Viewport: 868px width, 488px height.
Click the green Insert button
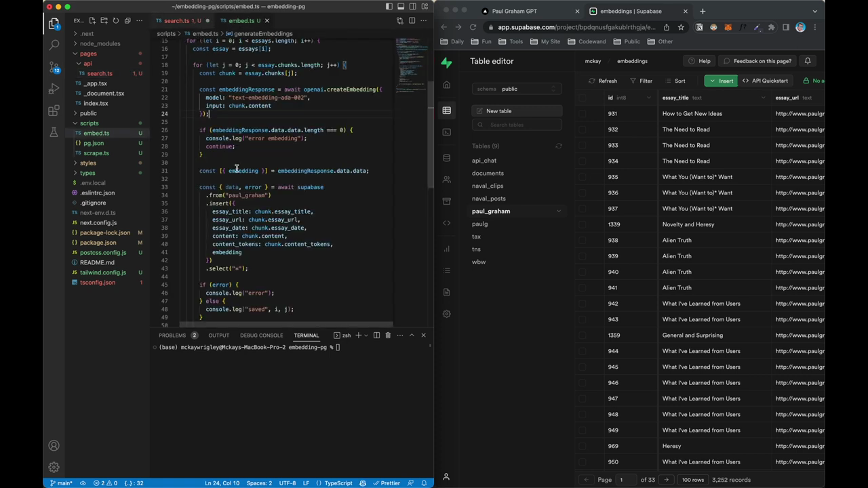coord(720,81)
